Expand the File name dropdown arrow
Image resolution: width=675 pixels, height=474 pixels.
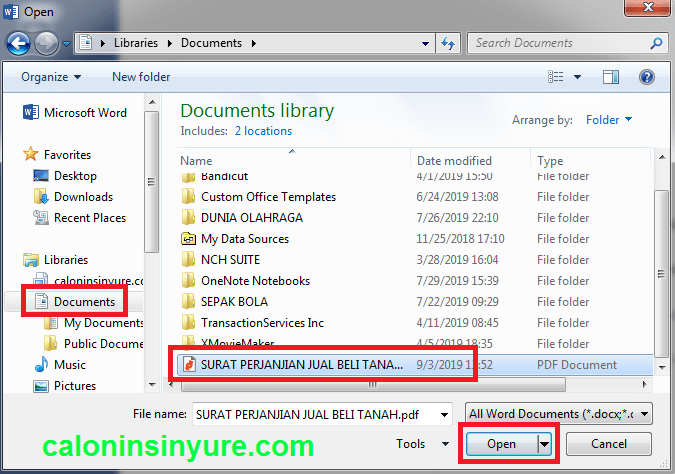coord(444,415)
